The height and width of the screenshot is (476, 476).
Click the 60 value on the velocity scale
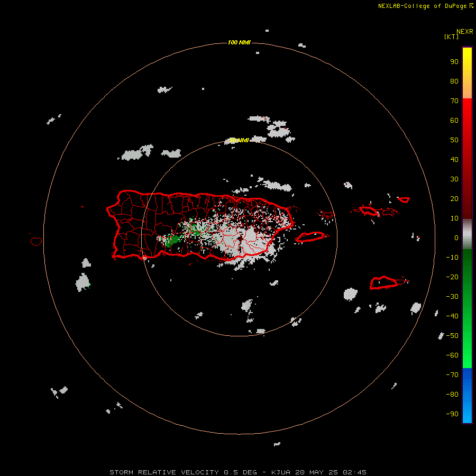454,121
